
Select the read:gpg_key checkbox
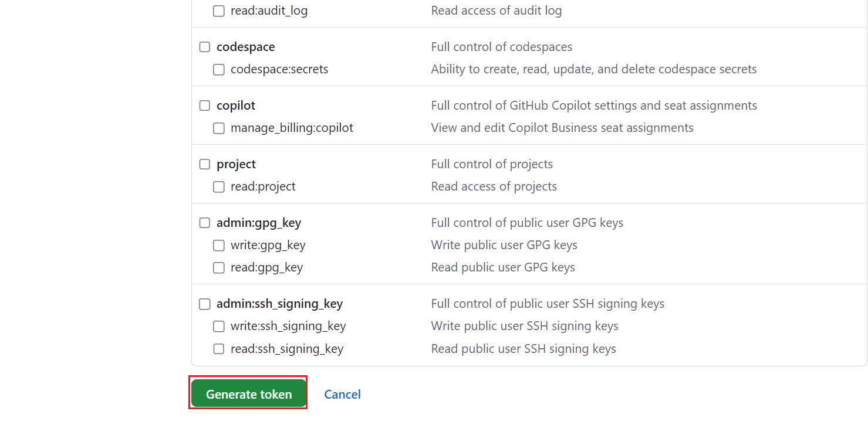pyautogui.click(x=219, y=268)
